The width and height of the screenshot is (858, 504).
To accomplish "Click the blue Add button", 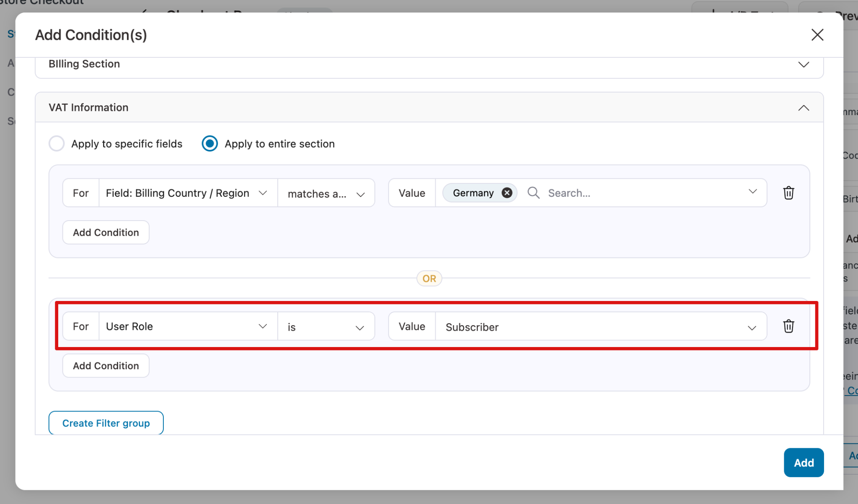I will pyautogui.click(x=803, y=463).
